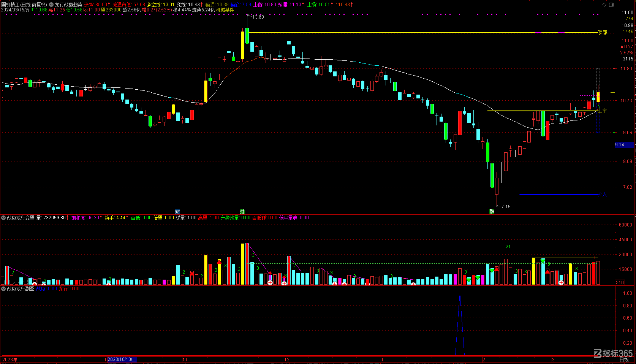Click the 流通市值: 57.68 readout
The width and height of the screenshot is (636, 364).
(x=129, y=5)
